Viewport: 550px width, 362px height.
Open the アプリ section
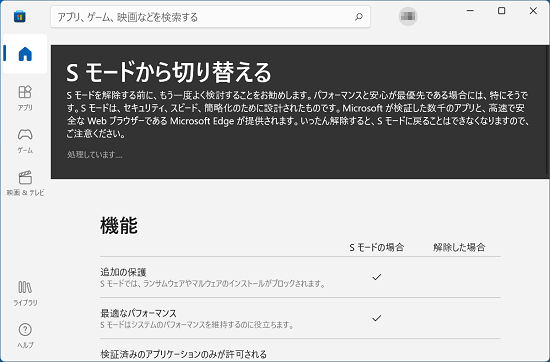coord(25,98)
